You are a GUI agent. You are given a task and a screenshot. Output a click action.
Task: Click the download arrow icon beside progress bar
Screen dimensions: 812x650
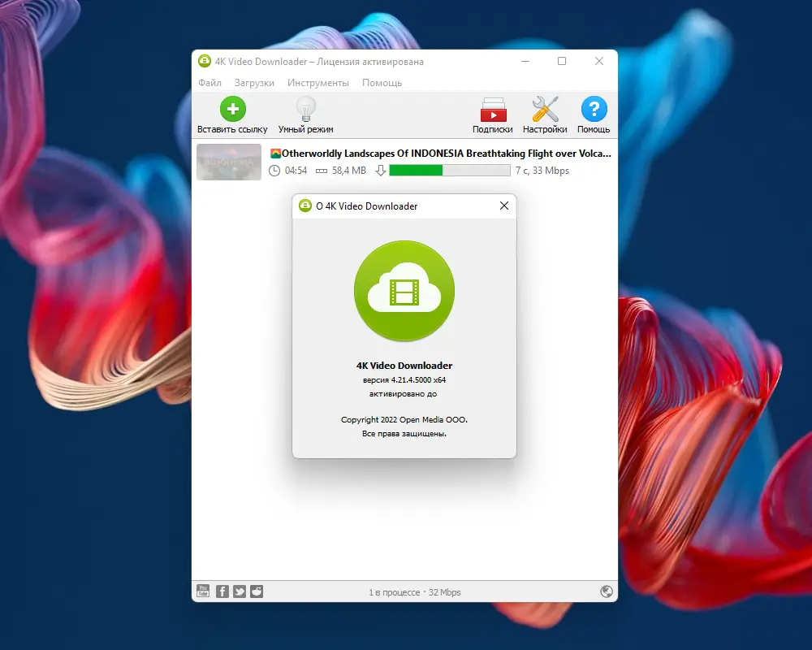381,171
